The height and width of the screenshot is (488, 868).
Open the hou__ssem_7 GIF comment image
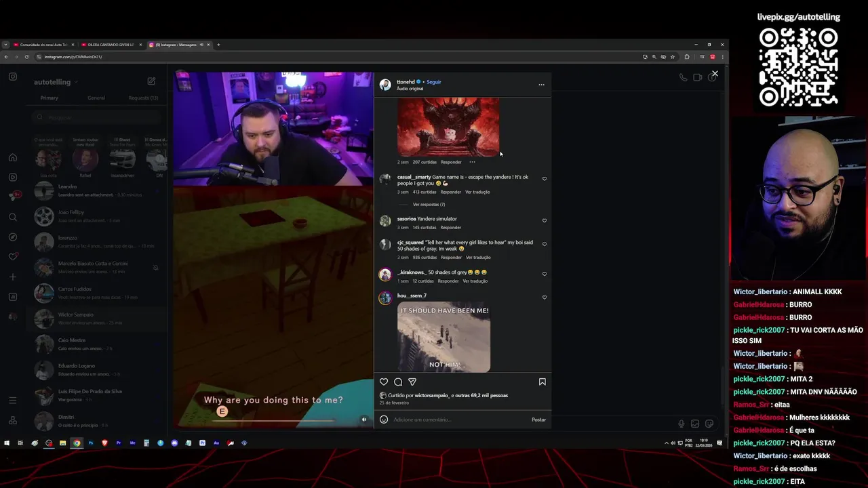[443, 337]
